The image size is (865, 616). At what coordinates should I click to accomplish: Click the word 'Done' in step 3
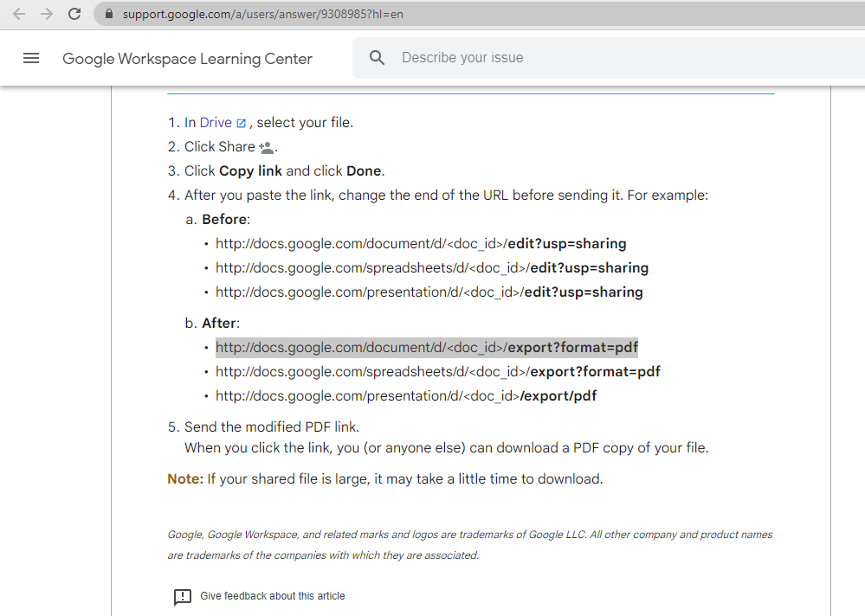coord(364,170)
